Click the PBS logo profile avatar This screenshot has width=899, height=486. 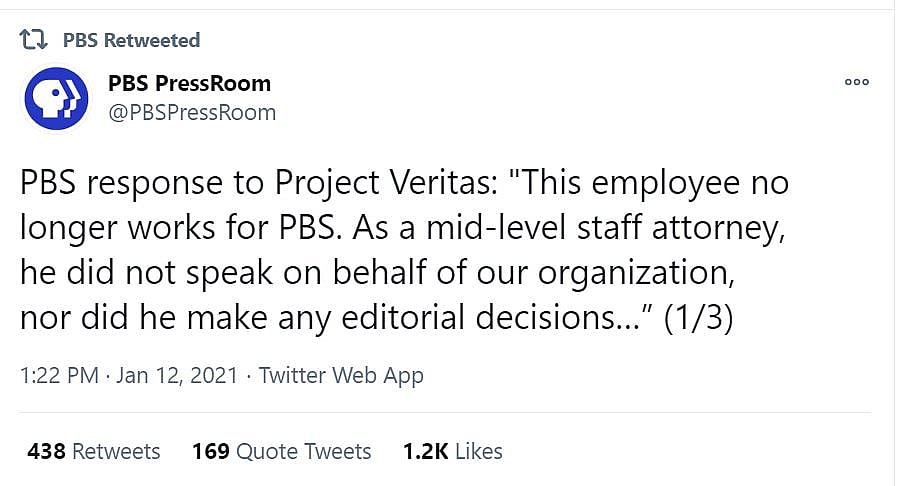point(56,98)
